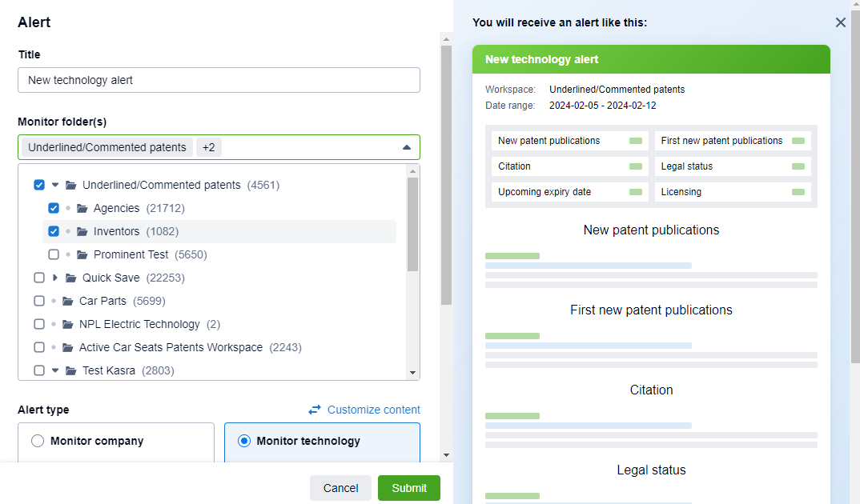
Task: Click the Prominent Test folder icon
Action: pyautogui.click(x=82, y=254)
